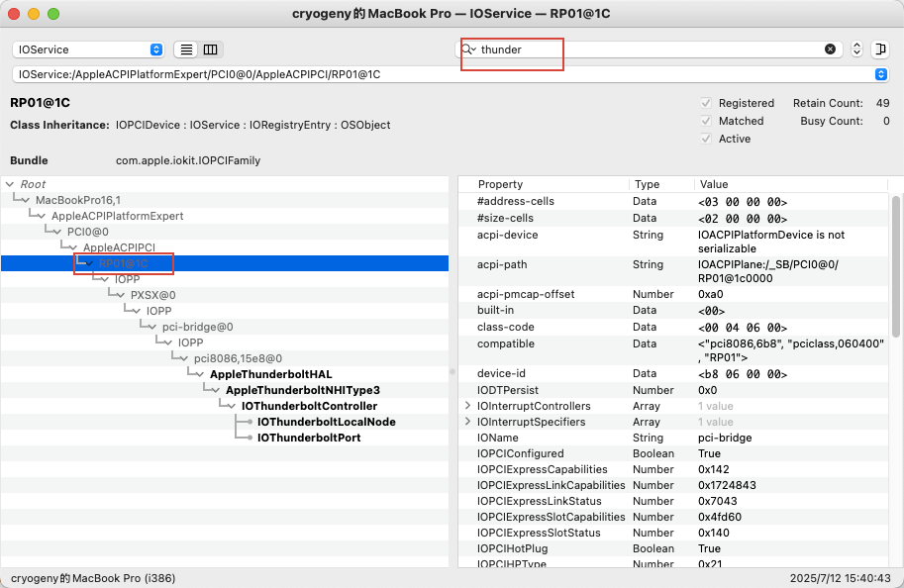Collapse the AppleACPIPCI node
The image size is (904, 588).
click(x=72, y=247)
